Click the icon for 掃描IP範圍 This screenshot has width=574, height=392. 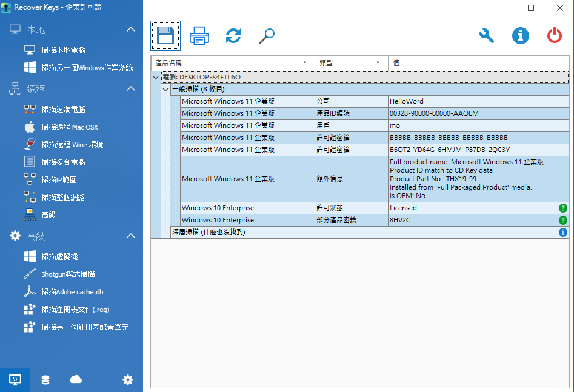[30, 179]
